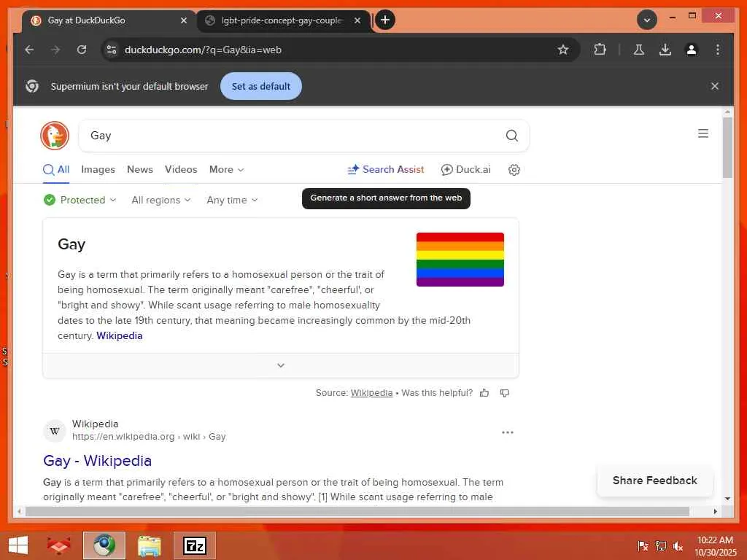Open a new tab with plus button
The width and height of the screenshot is (747, 560).
(385, 20)
